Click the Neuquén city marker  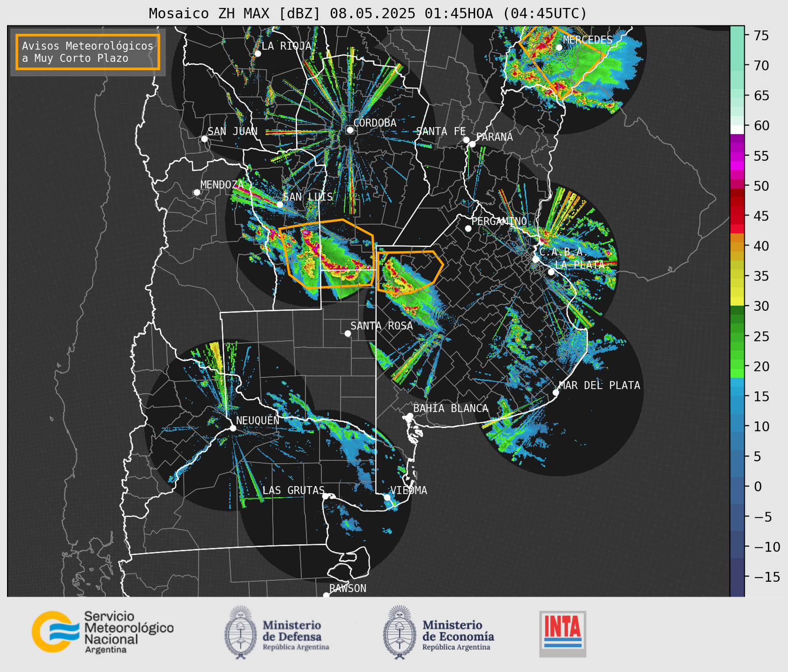point(233,428)
